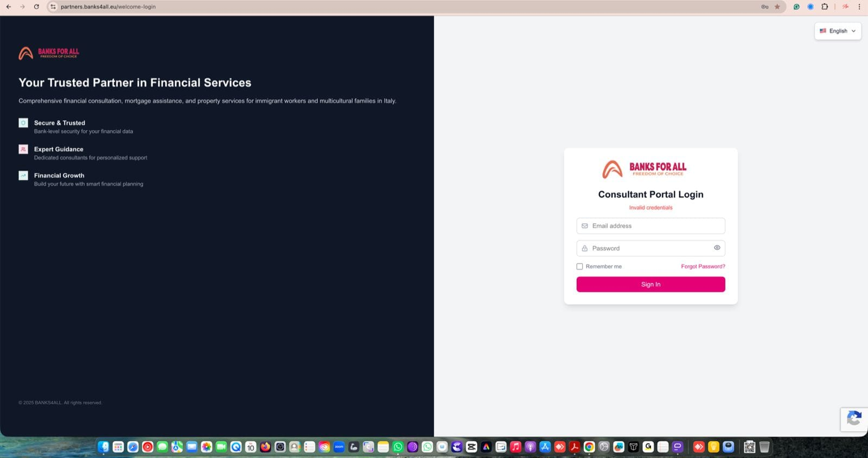868x458 pixels.
Task: Open the App Store from the dock
Action: tap(545, 447)
